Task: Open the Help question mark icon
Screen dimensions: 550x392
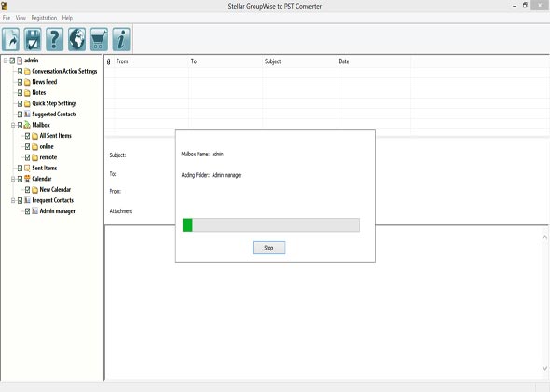Action: tap(55, 39)
